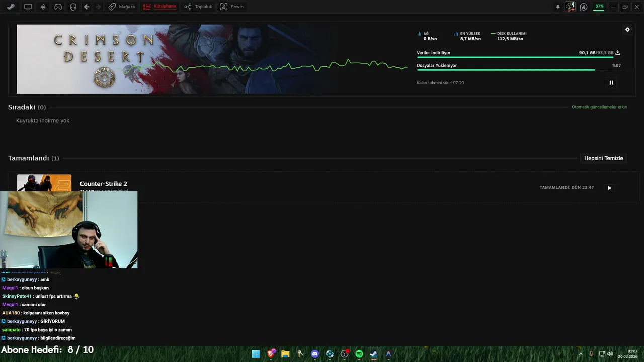Click the Tamamlandı section header

[x=33, y=158]
